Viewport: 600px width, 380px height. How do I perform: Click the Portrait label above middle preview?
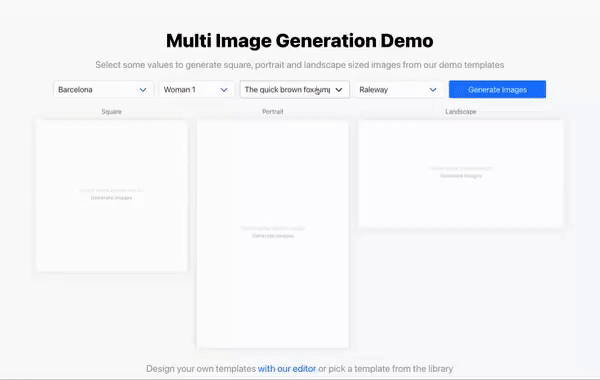[x=273, y=112]
